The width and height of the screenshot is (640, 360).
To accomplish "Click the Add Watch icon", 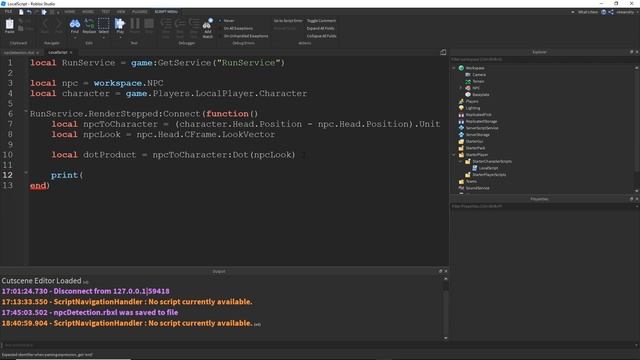I will tap(207, 24).
